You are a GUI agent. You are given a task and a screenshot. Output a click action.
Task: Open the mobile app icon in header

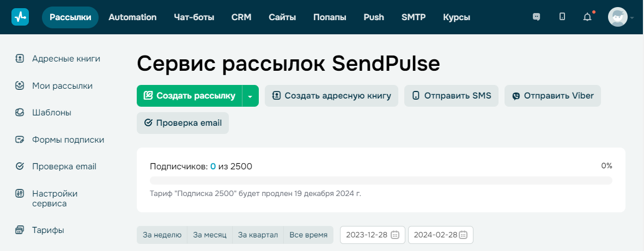pyautogui.click(x=562, y=17)
